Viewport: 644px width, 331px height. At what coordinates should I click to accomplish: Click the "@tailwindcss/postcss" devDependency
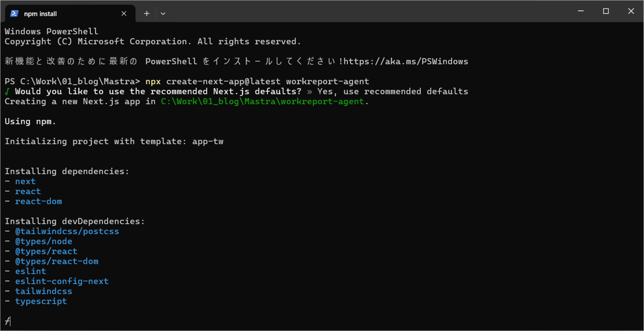tap(67, 232)
